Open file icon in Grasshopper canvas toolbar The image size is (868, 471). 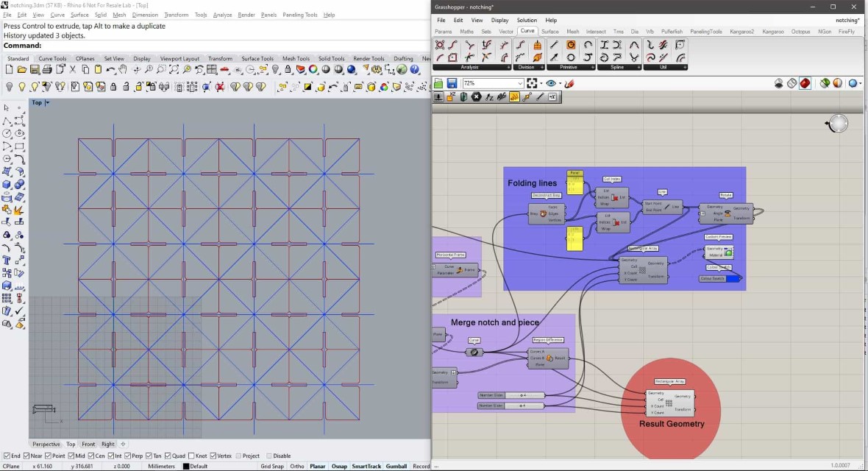tap(438, 83)
